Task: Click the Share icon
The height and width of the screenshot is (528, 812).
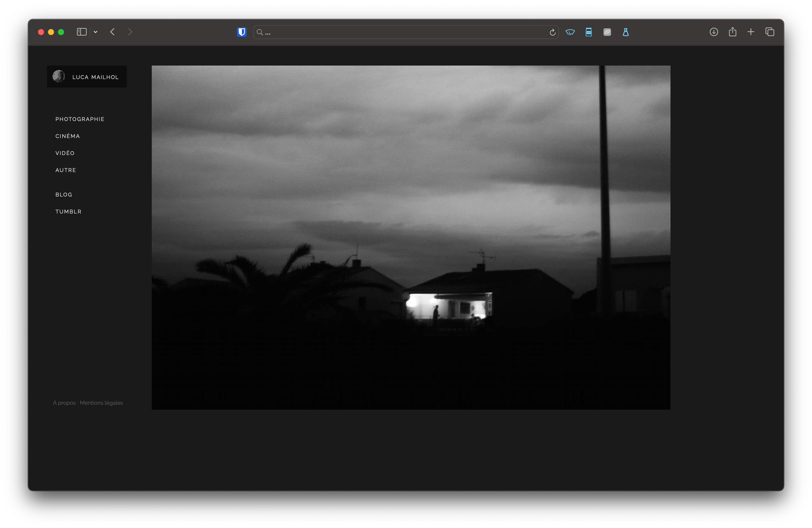Action: [732, 32]
